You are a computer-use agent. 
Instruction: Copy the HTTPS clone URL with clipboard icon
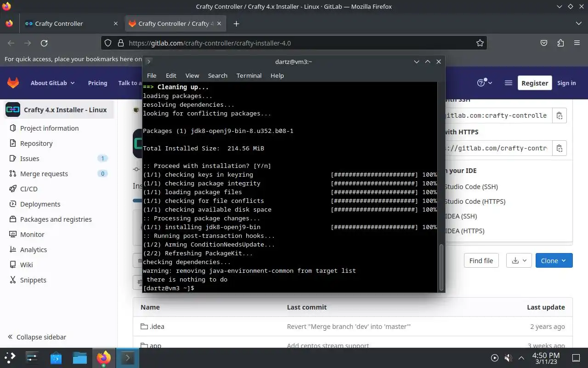[x=559, y=148]
